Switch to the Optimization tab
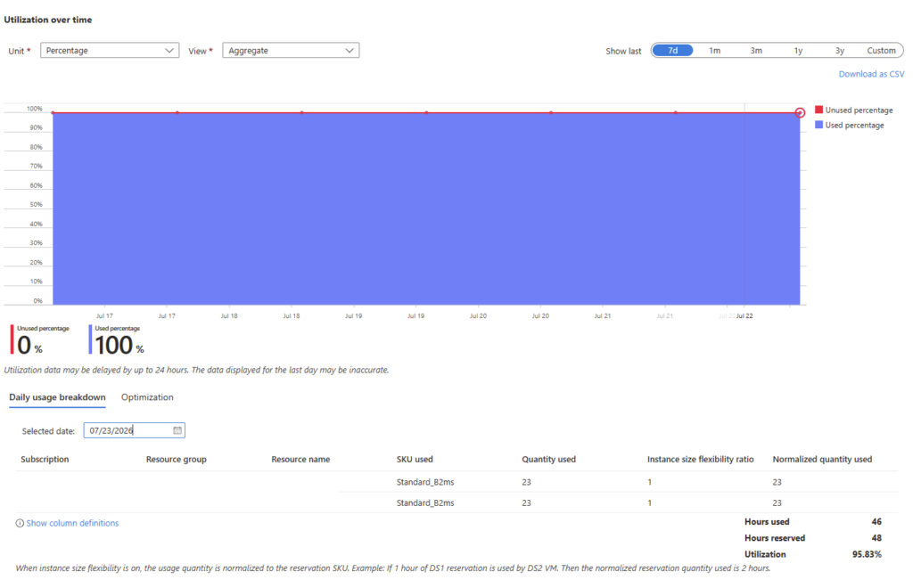Image resolution: width=913 pixels, height=588 pixels. point(147,397)
